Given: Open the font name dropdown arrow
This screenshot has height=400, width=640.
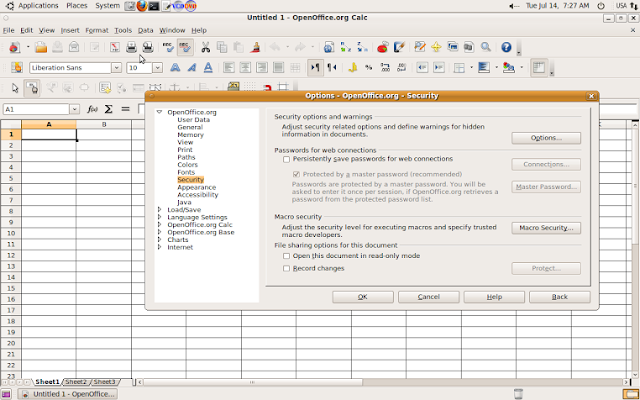Looking at the screenshot, I should pyautogui.click(x=116, y=68).
